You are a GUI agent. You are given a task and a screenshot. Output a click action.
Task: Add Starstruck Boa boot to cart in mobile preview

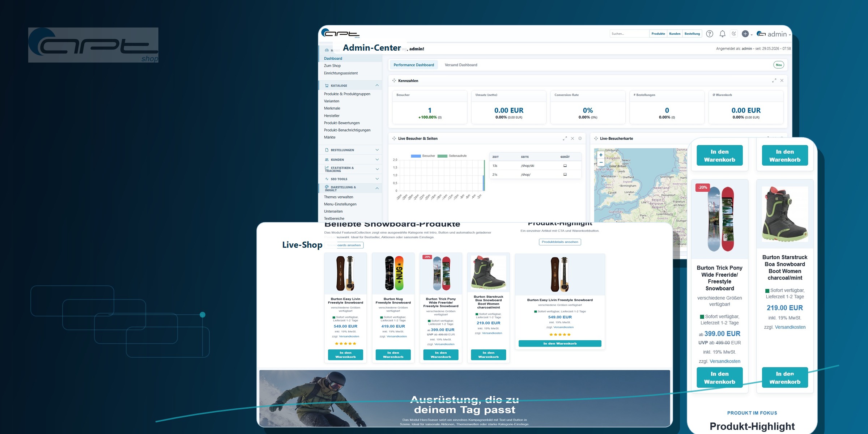tap(785, 378)
